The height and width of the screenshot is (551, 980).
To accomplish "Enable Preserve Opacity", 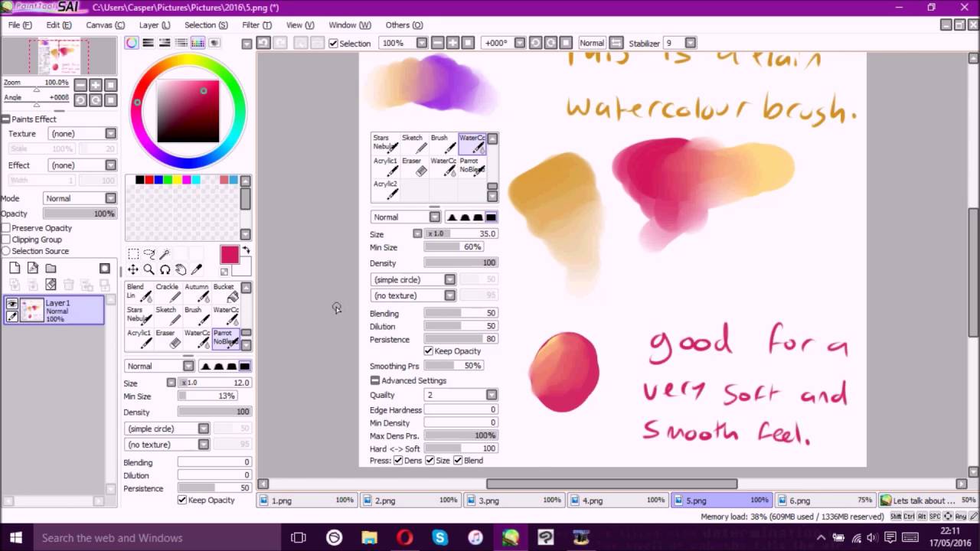I will tap(7, 228).
